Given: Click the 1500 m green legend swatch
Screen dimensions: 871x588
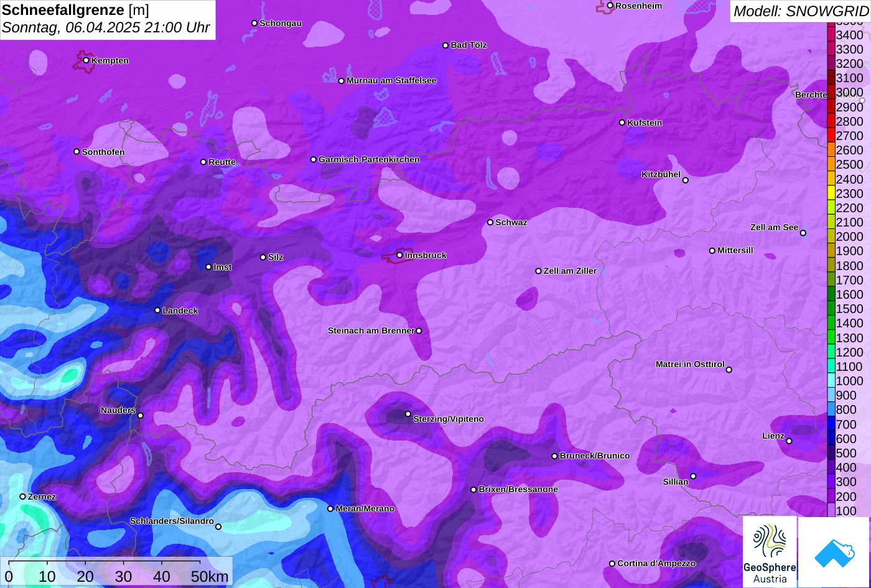Looking at the screenshot, I should [x=831, y=309].
